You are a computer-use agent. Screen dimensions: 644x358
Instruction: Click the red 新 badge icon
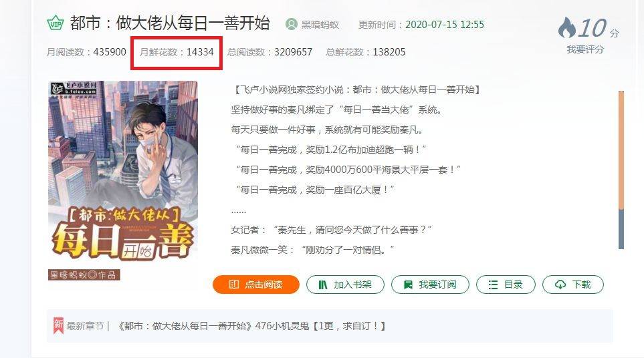click(x=58, y=325)
